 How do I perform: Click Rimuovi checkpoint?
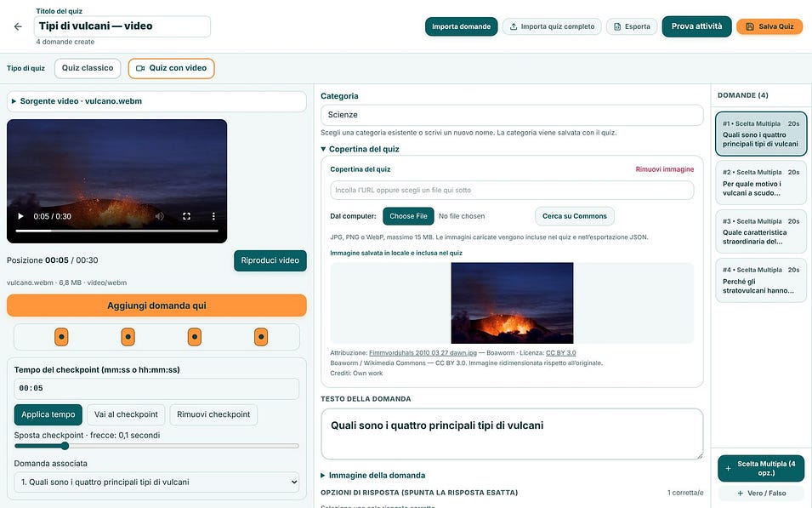[x=213, y=414]
